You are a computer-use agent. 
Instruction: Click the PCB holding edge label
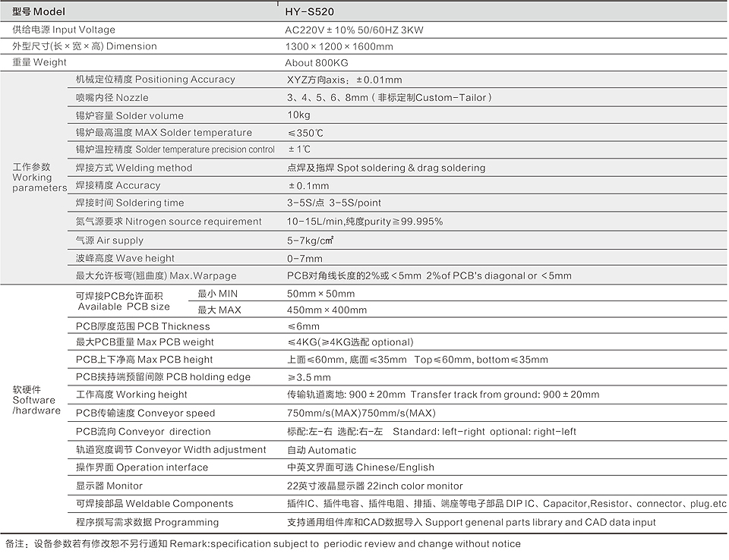163,377
